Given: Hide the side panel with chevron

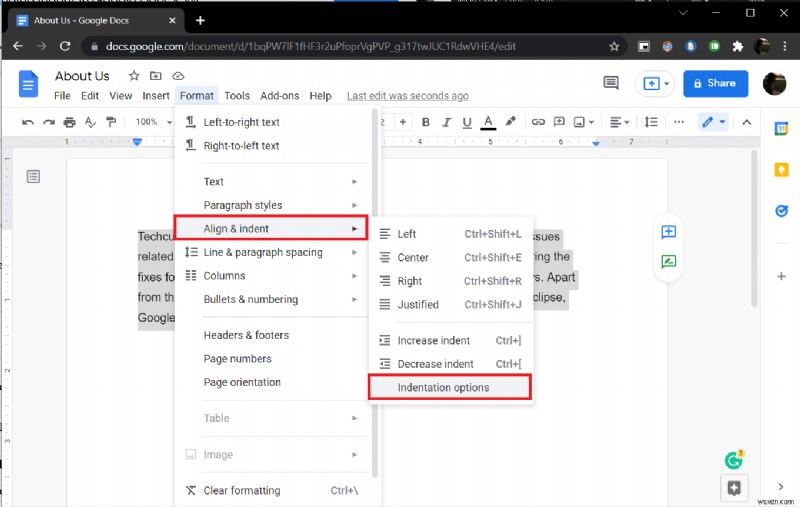Looking at the screenshot, I should click(x=781, y=487).
